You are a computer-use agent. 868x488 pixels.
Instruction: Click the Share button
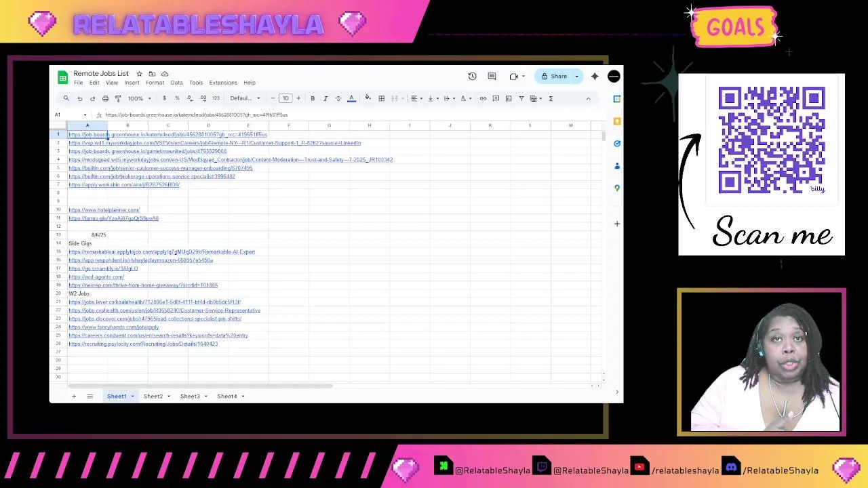click(x=554, y=77)
